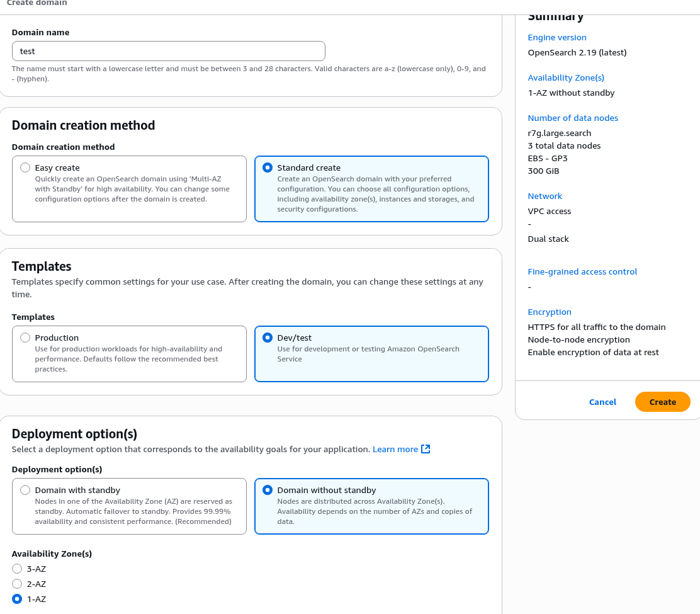Viewport: 700px width, 614px height.
Task: Click the '3 total data nodes' text
Action: coord(564,145)
